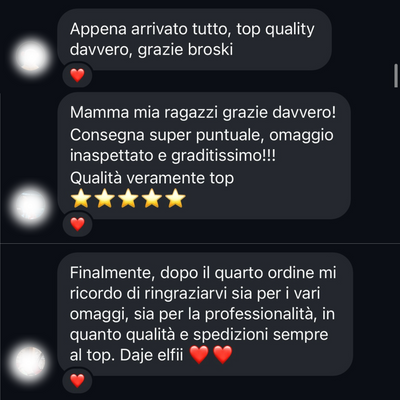This screenshot has width=400, height=400.
Task: Select the "Appena arrivato tutto, top quality" message bubble
Action: [x=195, y=39]
